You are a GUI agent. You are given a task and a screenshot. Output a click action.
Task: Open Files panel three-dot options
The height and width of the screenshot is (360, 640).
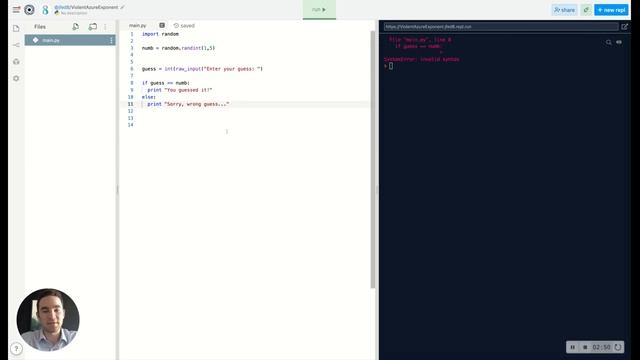(x=105, y=27)
